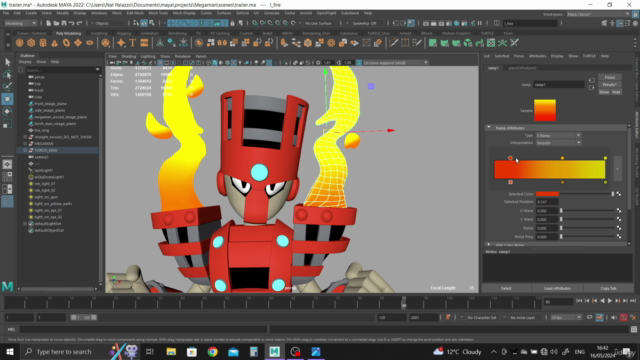Click the Undo arrow icon
This screenshot has width=640, height=360.
71,23
